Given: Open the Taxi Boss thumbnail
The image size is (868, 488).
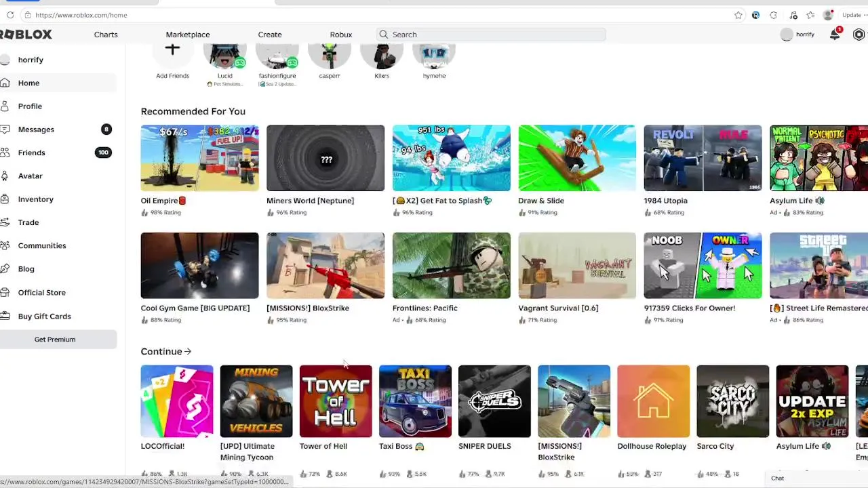Looking at the screenshot, I should (415, 401).
